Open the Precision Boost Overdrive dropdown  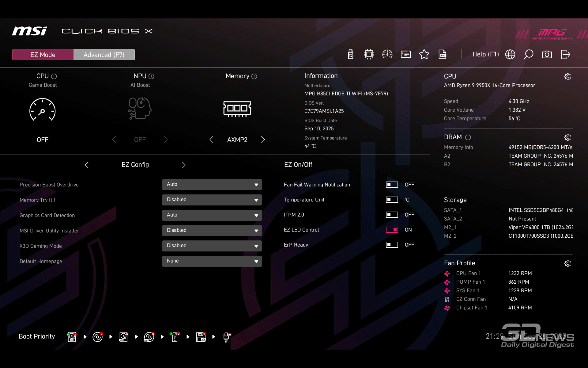pyautogui.click(x=212, y=185)
